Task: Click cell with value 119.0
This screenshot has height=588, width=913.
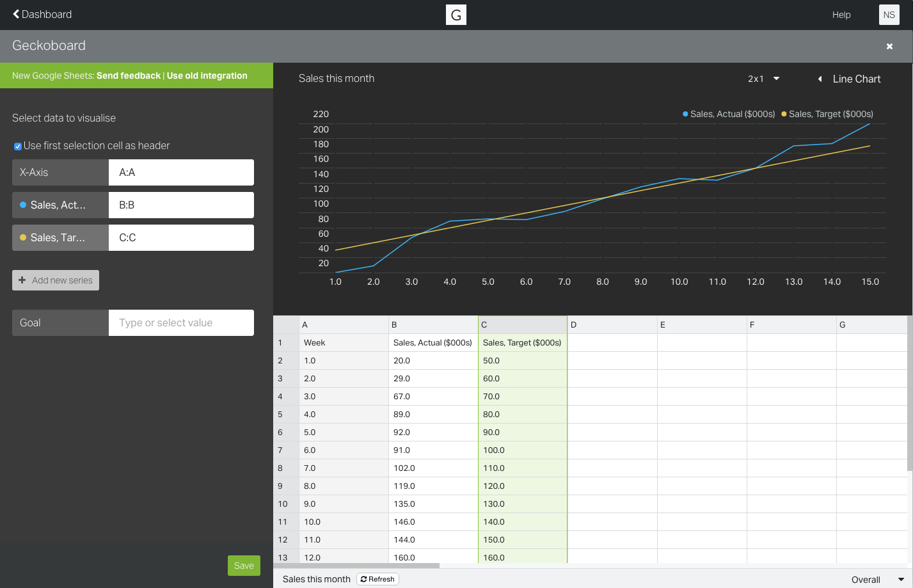Action: click(433, 486)
